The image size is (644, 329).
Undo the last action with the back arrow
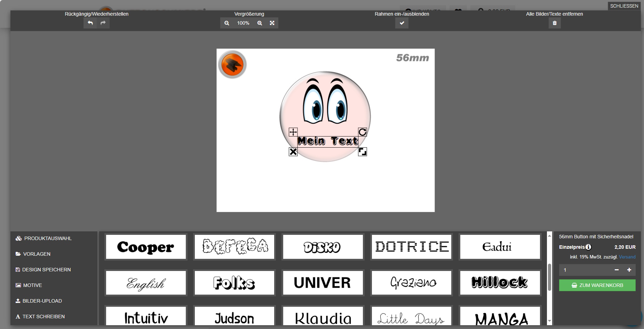(90, 23)
